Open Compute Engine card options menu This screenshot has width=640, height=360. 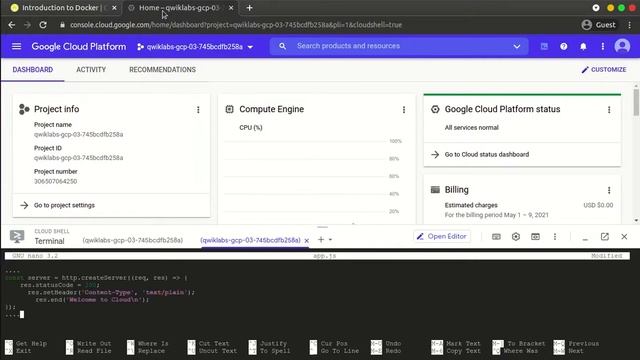click(x=404, y=109)
